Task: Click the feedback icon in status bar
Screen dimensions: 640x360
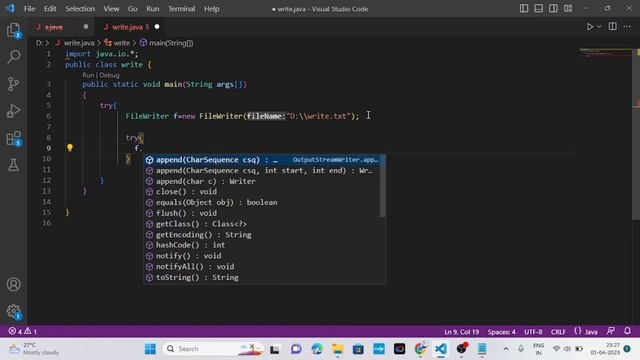Action: pyautogui.click(x=611, y=331)
